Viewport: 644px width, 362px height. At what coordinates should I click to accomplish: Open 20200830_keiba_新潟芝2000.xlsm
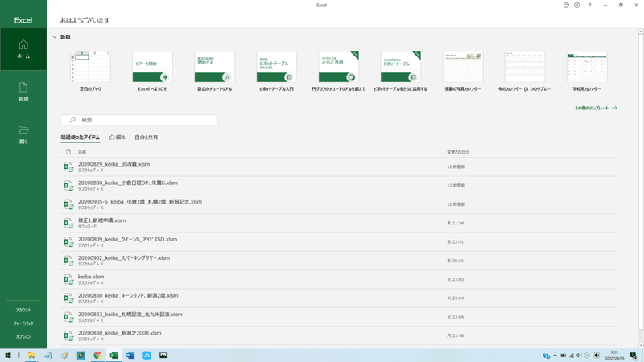pyautogui.click(x=338, y=335)
